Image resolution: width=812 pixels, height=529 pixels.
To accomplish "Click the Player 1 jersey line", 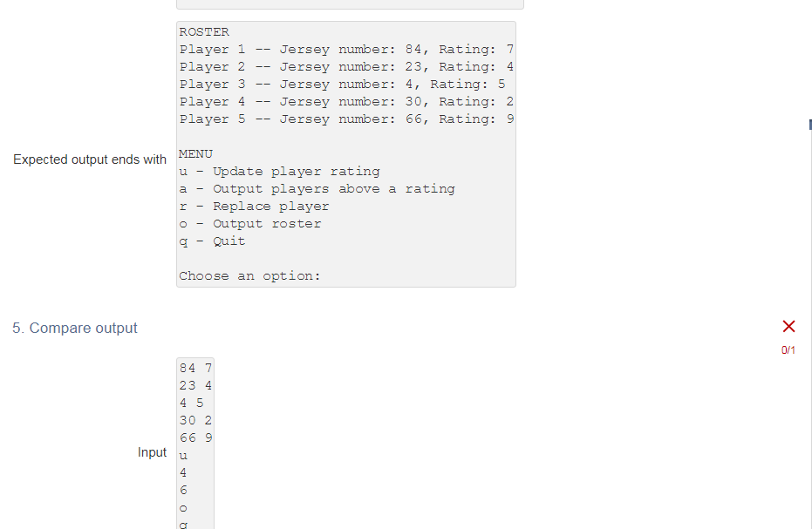I will [345, 49].
